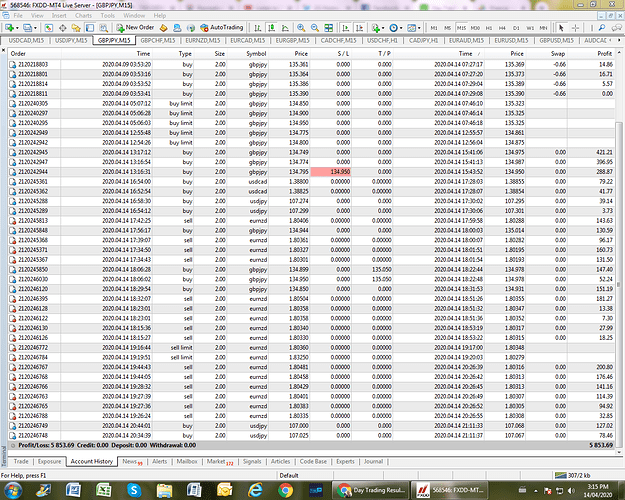Open the Profiles toolbar icon
The height and width of the screenshot is (500, 625).
click(27, 28)
